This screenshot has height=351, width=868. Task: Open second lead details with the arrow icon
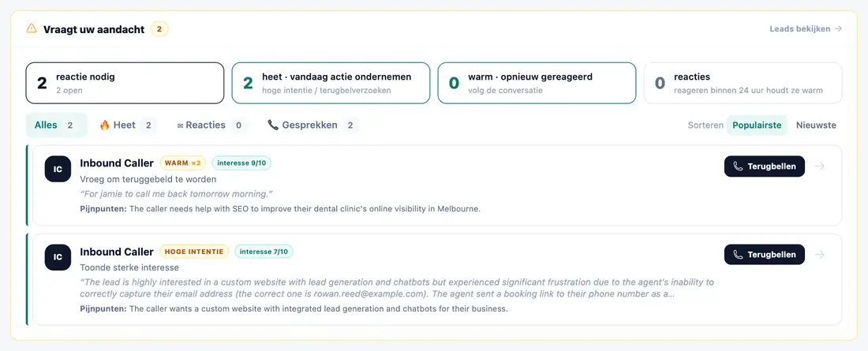tap(820, 255)
